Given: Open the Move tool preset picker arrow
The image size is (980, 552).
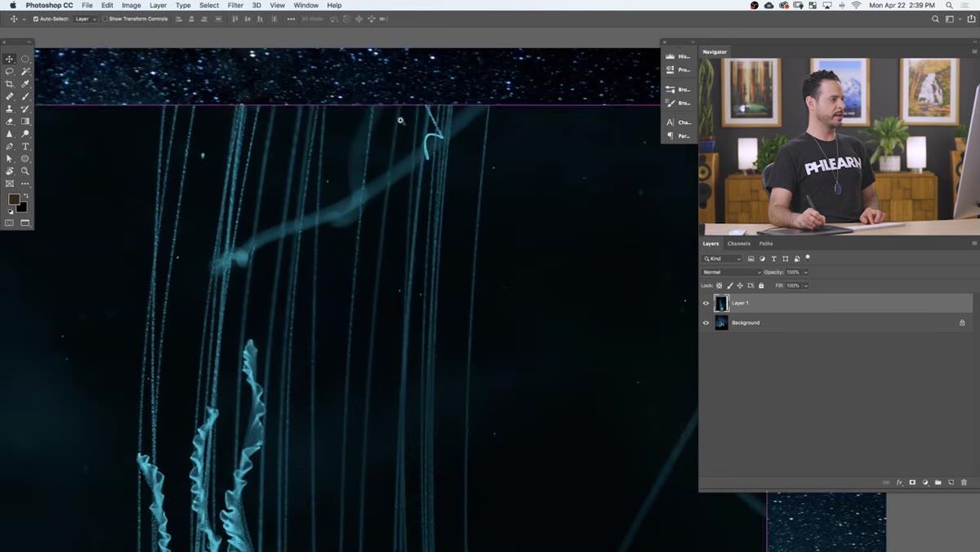Looking at the screenshot, I should pos(23,19).
